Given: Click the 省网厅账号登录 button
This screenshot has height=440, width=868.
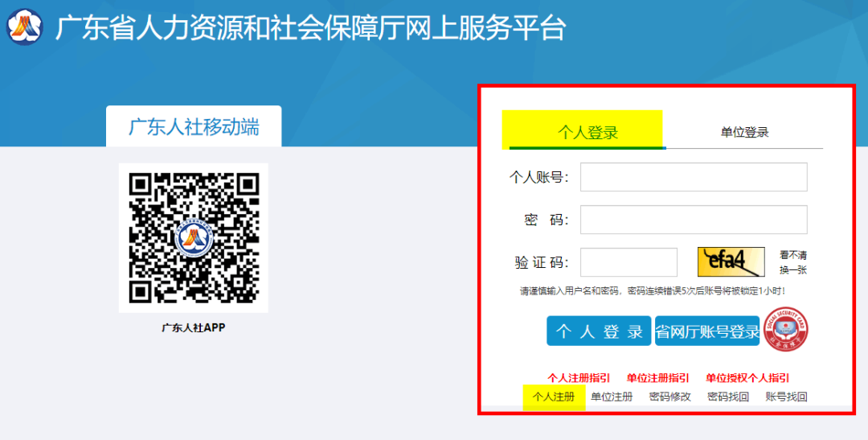Looking at the screenshot, I should click(x=707, y=331).
